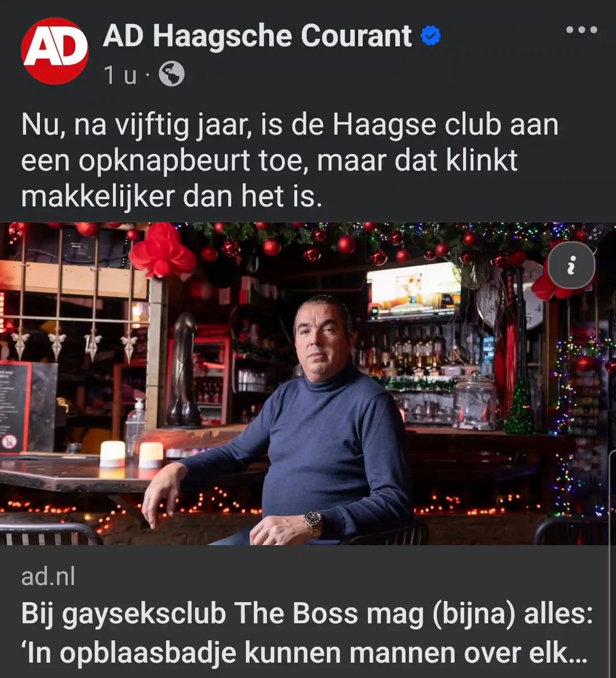Tap the red bow decoration in the photo

tap(162, 251)
